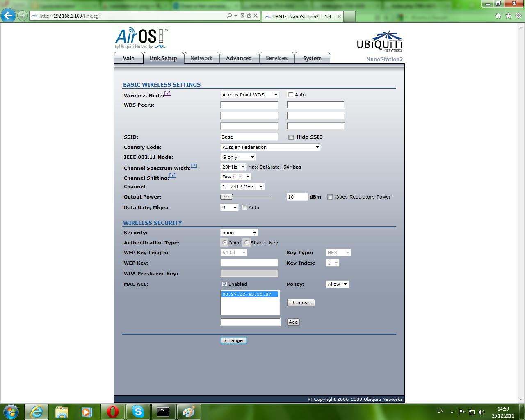Click the Change button
525x420 pixels.
point(234,340)
